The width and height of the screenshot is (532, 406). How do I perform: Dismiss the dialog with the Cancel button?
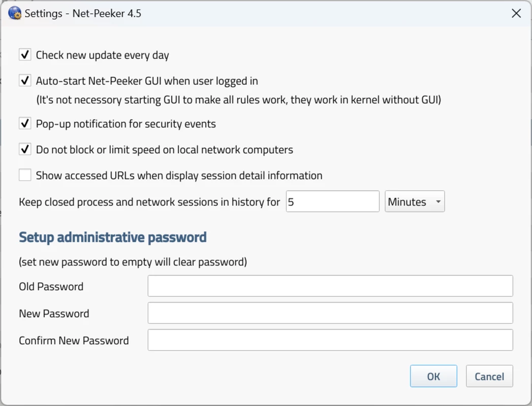point(489,376)
